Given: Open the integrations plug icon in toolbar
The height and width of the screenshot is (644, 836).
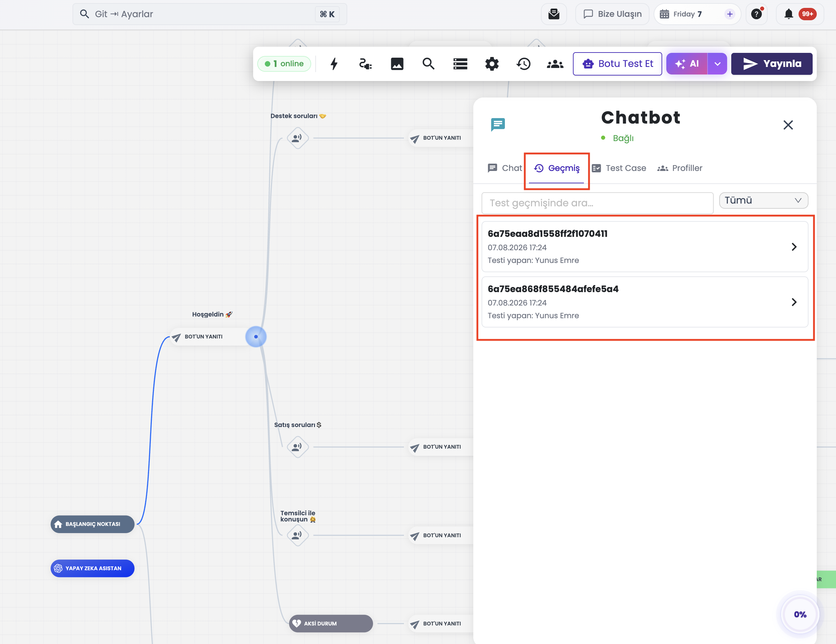Looking at the screenshot, I should click(365, 64).
